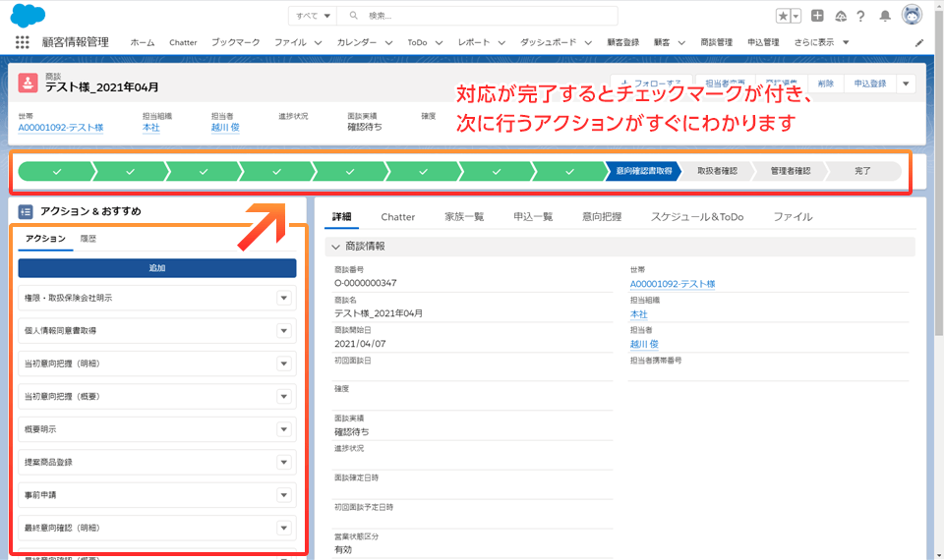The width and height of the screenshot is (944, 560).
Task: Open the App Launcher grid icon
Action: pyautogui.click(x=22, y=42)
